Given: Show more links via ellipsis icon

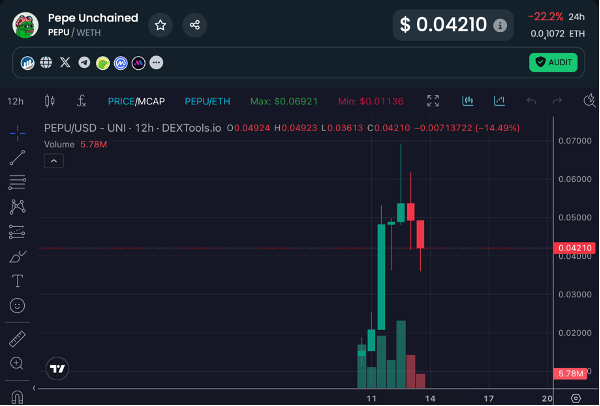Looking at the screenshot, I should (x=156, y=62).
